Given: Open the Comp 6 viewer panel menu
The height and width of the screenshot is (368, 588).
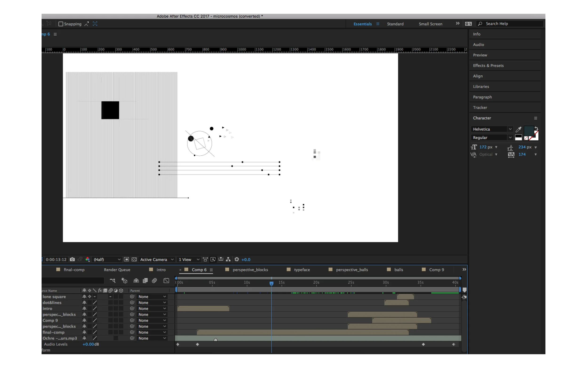Looking at the screenshot, I should tap(55, 34).
